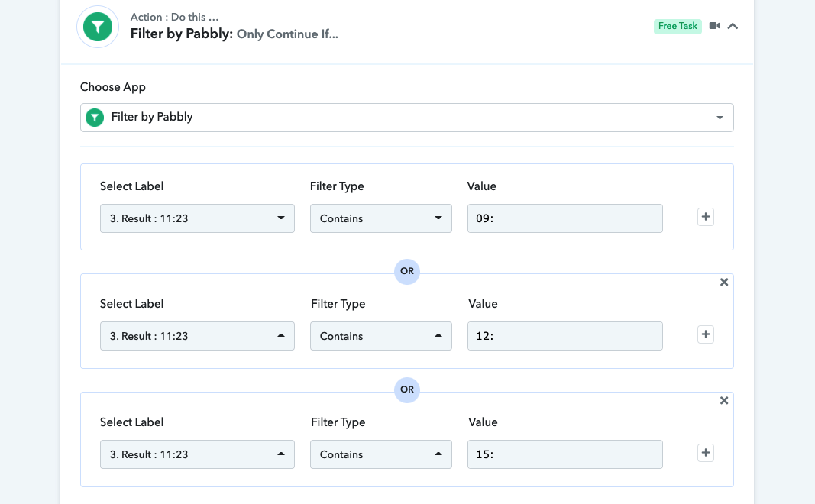Click the OR badge above the 12: condition
Image resolution: width=815 pixels, height=504 pixels.
(407, 271)
